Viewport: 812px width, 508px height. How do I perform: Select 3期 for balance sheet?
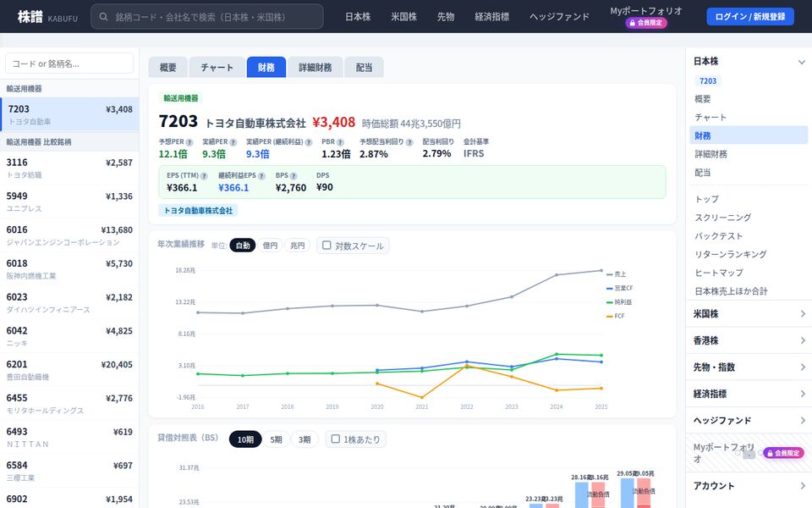point(304,439)
